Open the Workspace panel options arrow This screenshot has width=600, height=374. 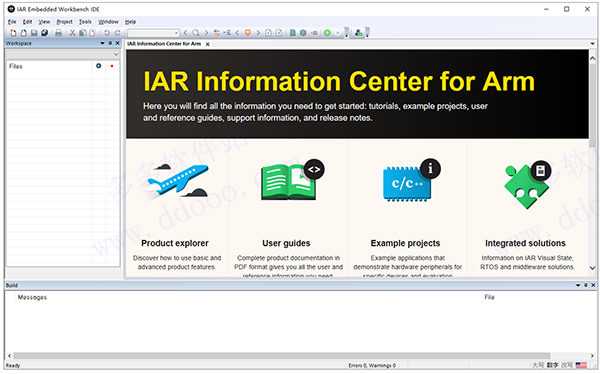tap(102, 43)
